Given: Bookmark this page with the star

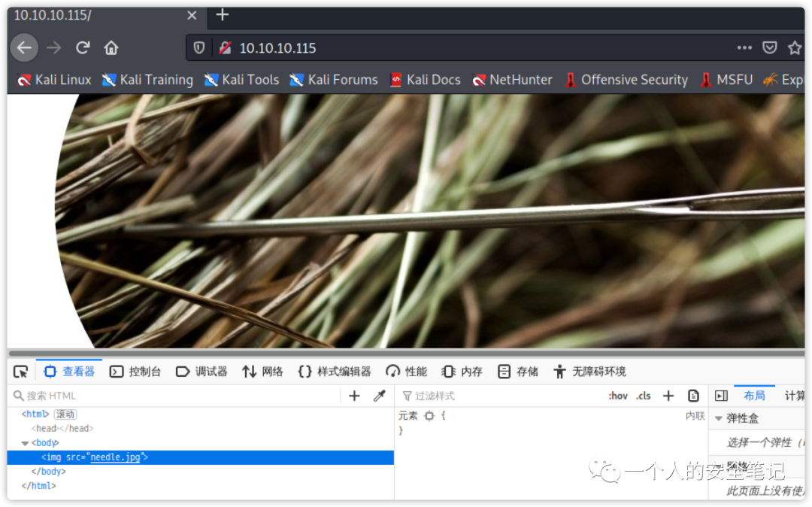Looking at the screenshot, I should (x=795, y=47).
